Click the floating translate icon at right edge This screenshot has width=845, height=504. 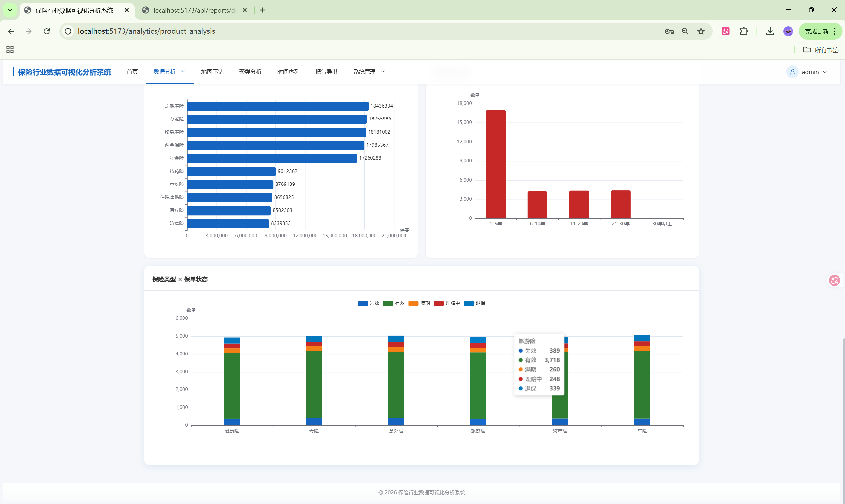pos(834,280)
